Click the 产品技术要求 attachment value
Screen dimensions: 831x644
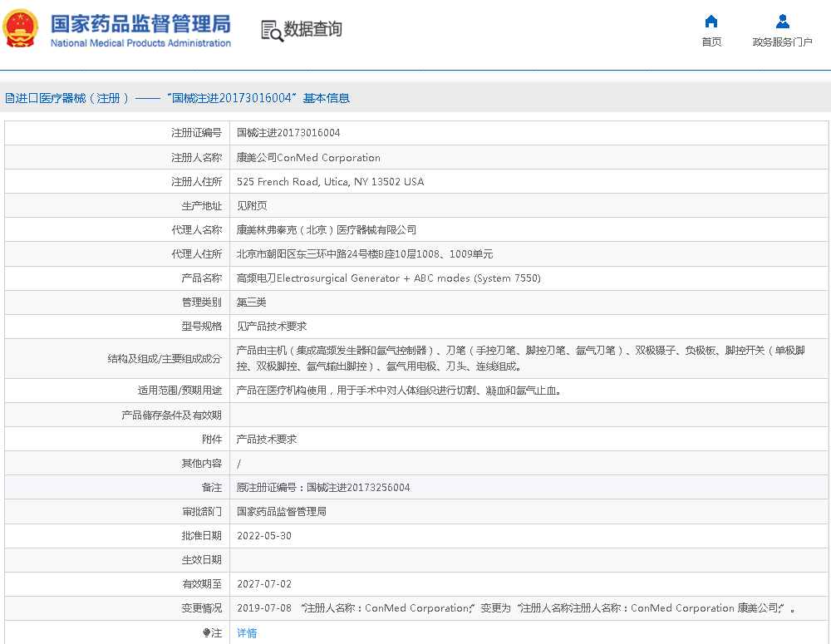pos(267,439)
